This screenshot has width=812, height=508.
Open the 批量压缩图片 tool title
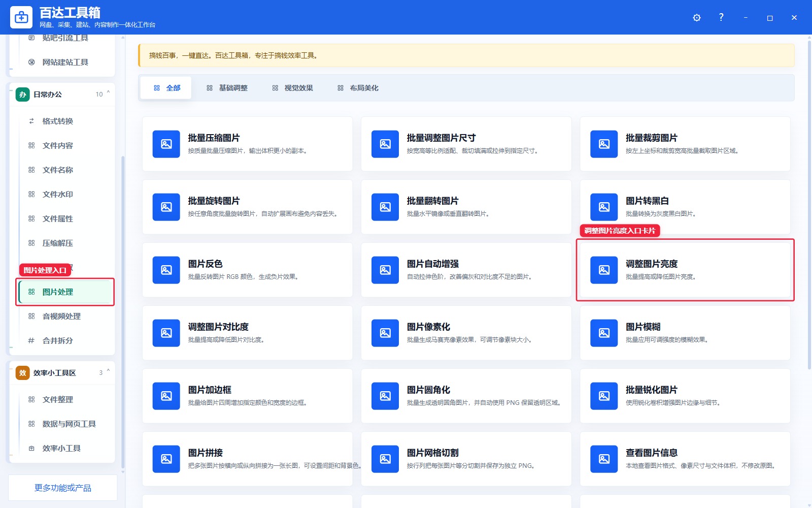(x=214, y=138)
